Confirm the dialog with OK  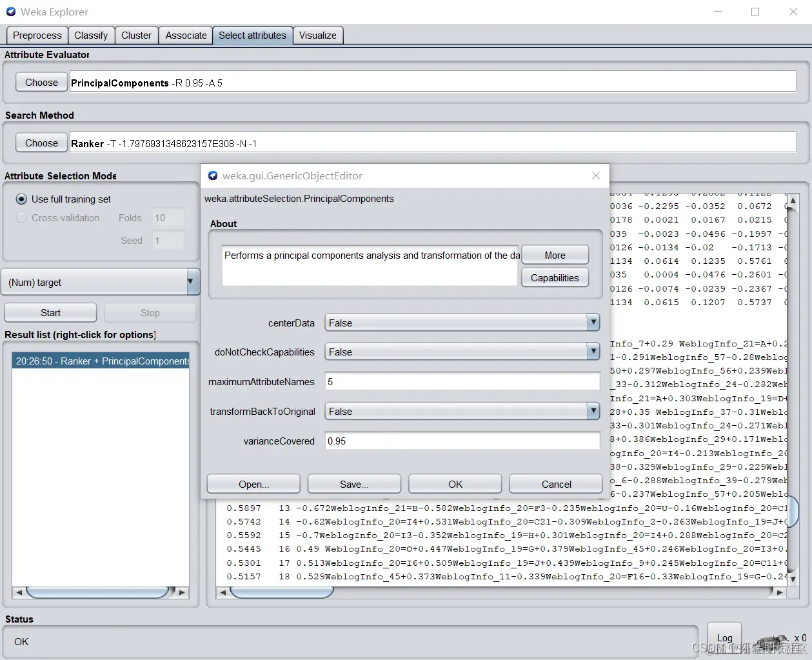pos(455,484)
